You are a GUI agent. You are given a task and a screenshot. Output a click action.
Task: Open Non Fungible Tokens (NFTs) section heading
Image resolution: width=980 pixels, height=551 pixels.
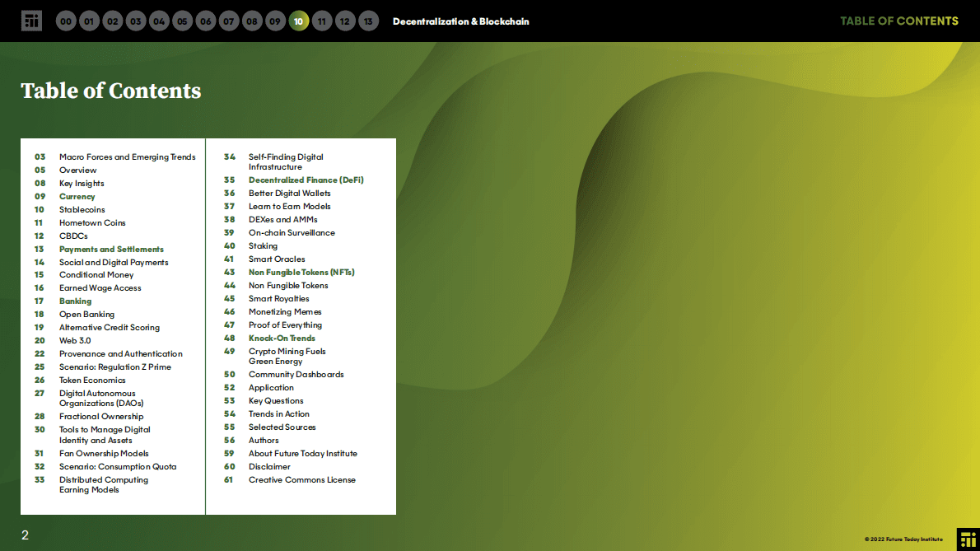[301, 272]
